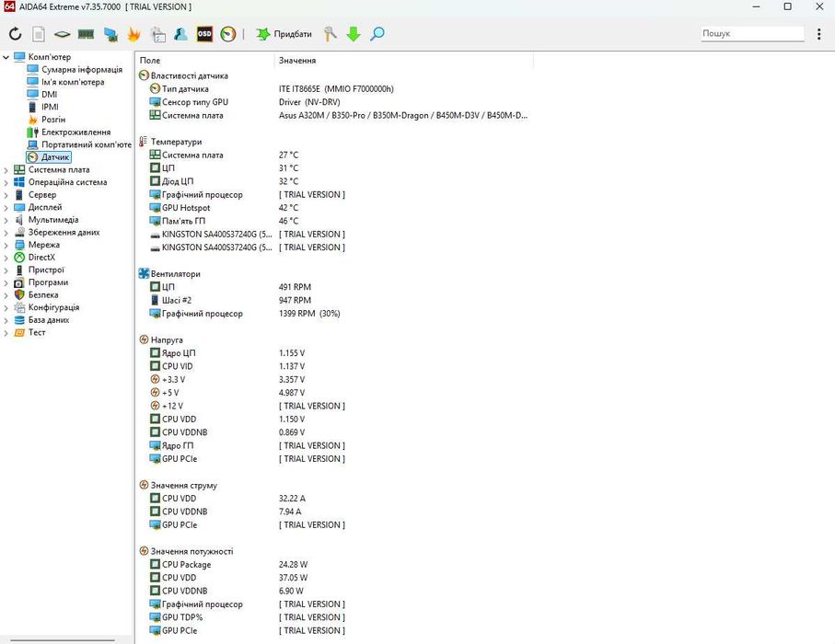
Task: Select Сумарна інформація in the tree
Action: [81, 70]
